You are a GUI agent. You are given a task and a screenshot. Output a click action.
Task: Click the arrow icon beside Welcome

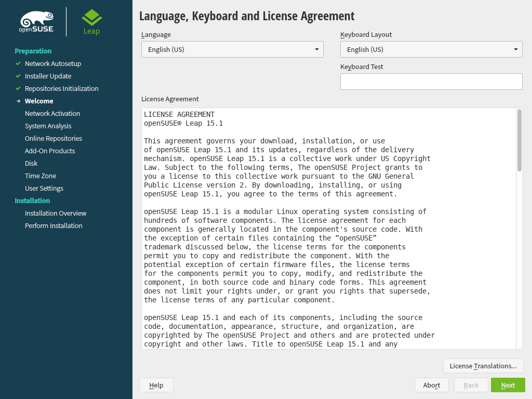(18, 101)
